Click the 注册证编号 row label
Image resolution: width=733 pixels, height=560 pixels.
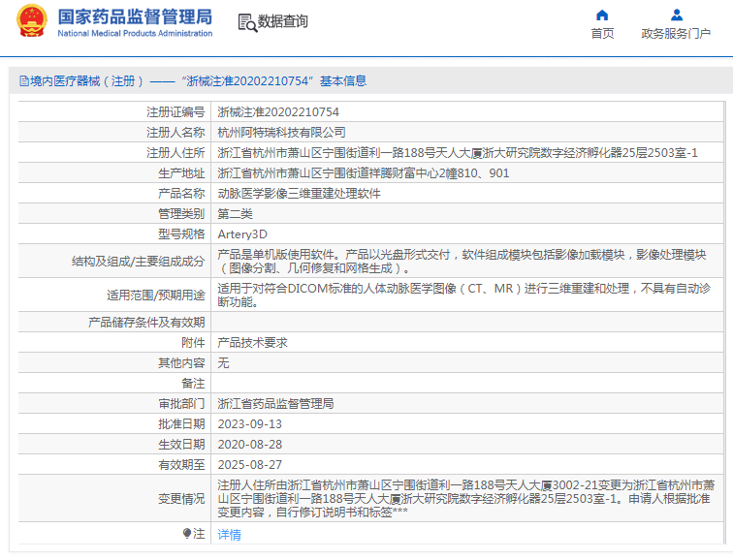175,112
